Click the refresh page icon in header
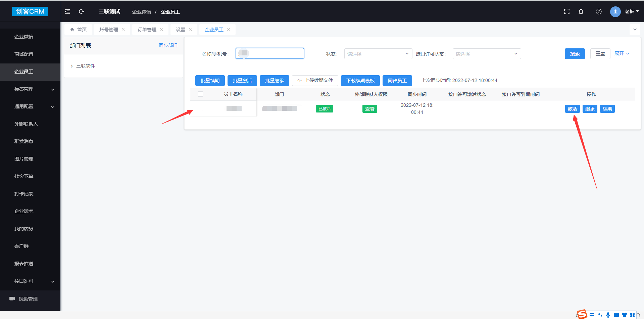The width and height of the screenshot is (644, 319). pyautogui.click(x=81, y=11)
